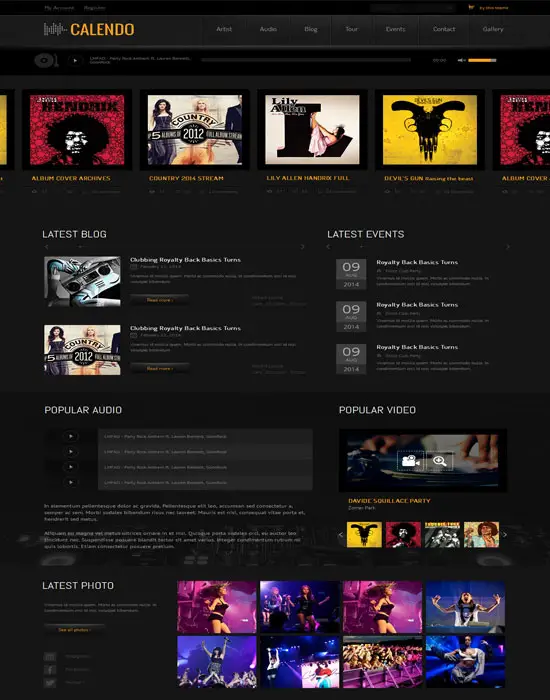Open the crowd photo in bottom row
Screen dimensions: 550x700
tap(382, 662)
